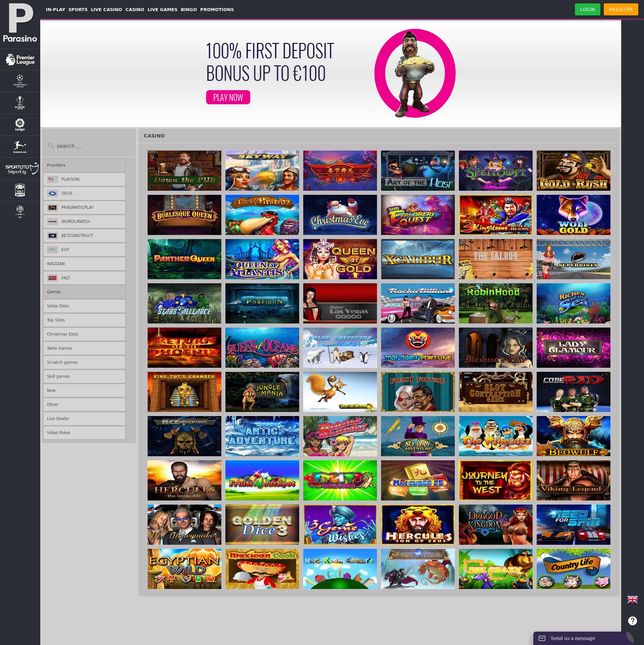644x645 pixels.
Task: Open the Country Life game
Action: click(574, 569)
